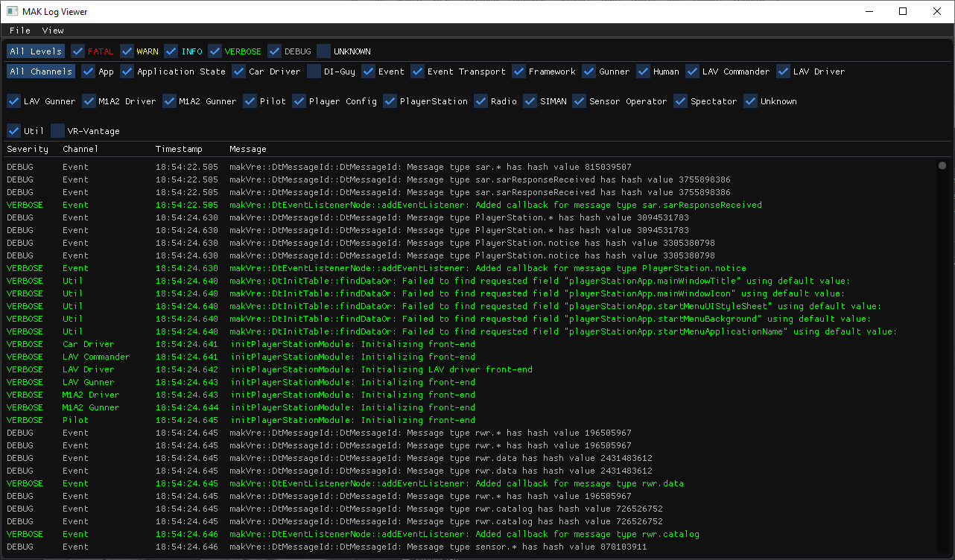This screenshot has height=560, width=955.
Task: Open the View menu
Action: (53, 31)
